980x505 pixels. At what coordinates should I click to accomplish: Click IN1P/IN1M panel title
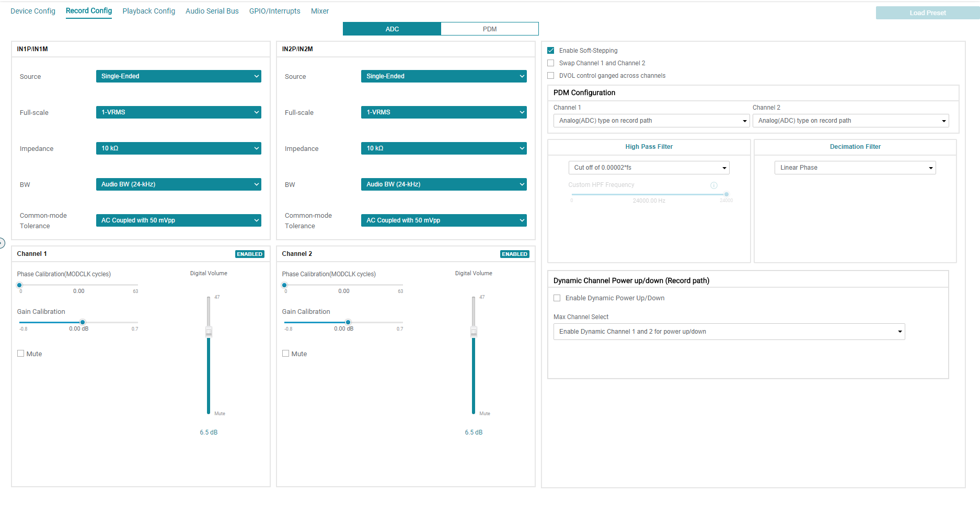(x=32, y=49)
